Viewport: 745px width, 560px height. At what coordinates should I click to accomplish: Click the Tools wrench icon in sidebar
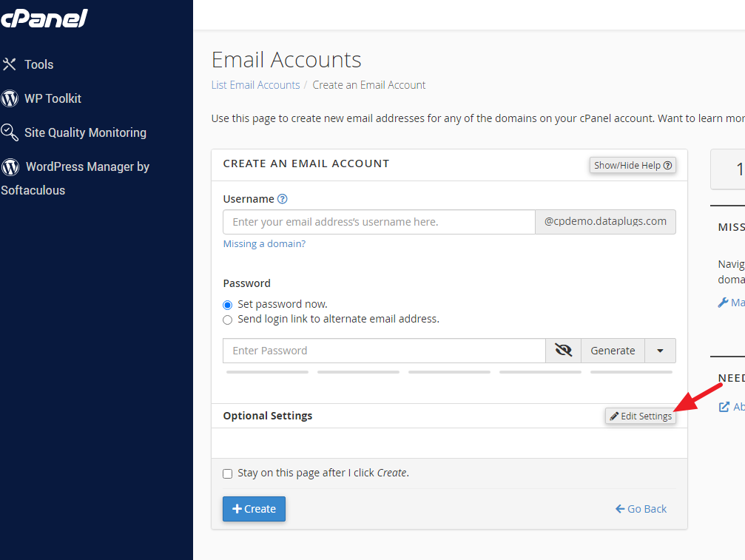pyautogui.click(x=10, y=64)
